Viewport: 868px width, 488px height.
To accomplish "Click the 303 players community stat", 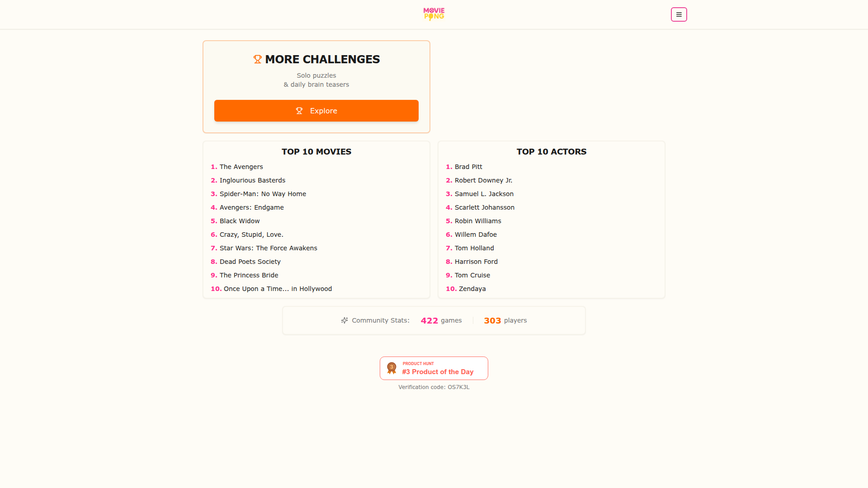I will click(x=505, y=320).
